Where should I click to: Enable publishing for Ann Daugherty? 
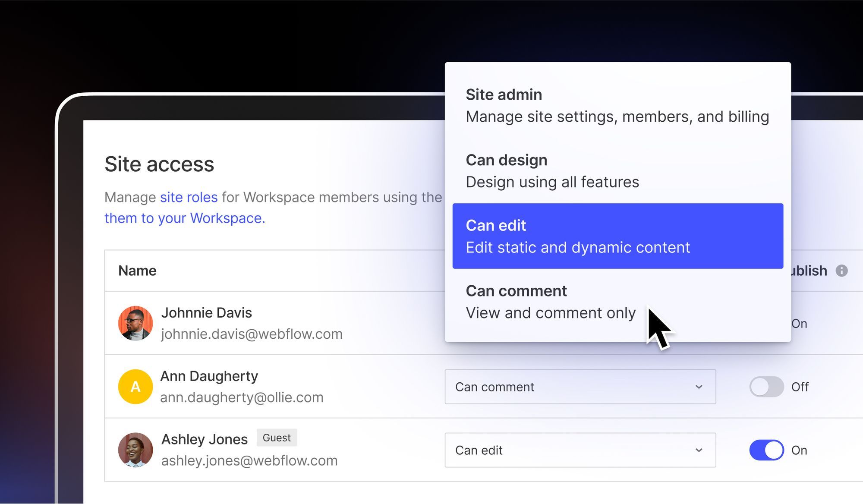coord(766,387)
